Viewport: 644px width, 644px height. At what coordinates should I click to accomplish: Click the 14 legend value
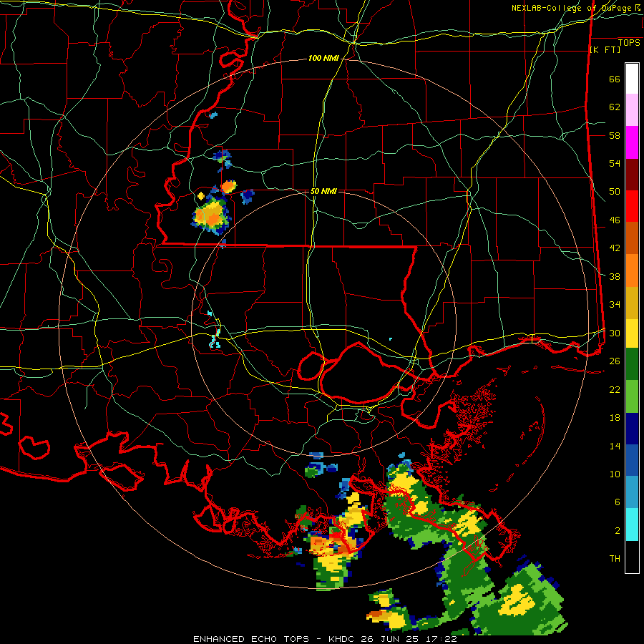(615, 446)
